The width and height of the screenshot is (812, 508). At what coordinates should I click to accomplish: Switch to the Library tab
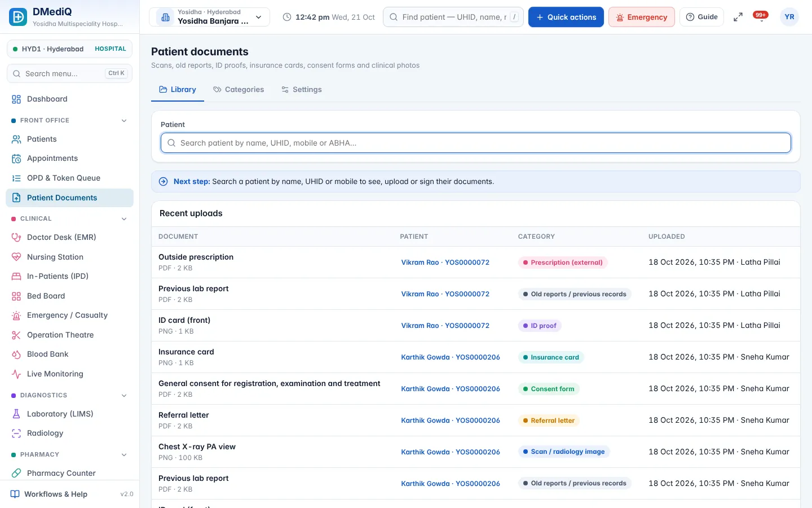(x=178, y=90)
